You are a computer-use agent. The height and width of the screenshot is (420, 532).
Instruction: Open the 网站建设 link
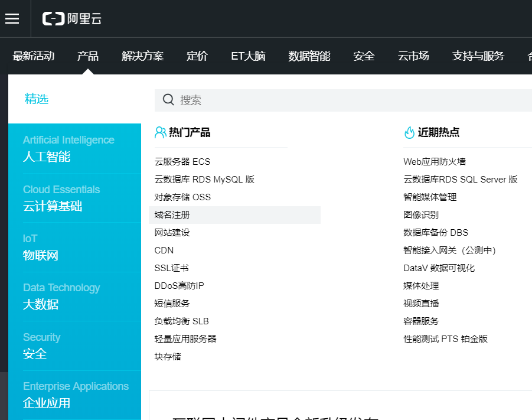(172, 233)
